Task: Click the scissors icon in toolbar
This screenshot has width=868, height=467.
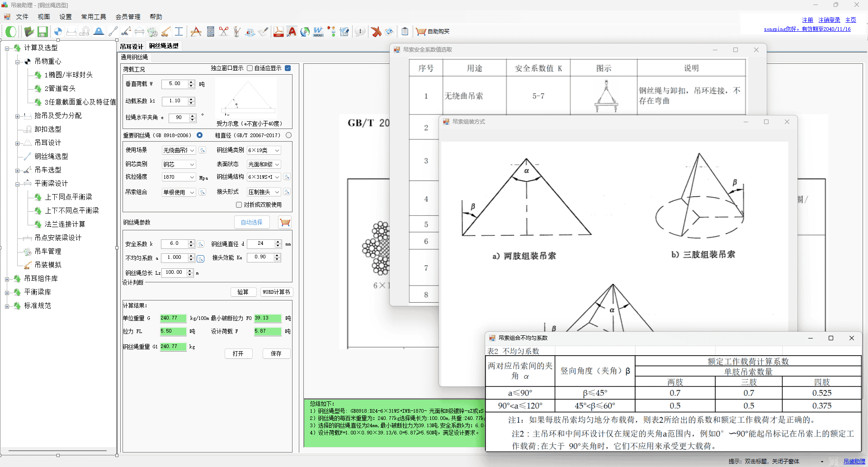Action: pyautogui.click(x=223, y=32)
